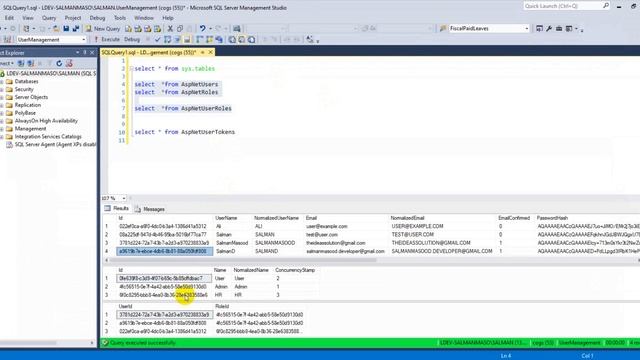Select the SQL Server Agent node
Viewport: 640px width, 360px height.
click(55, 144)
